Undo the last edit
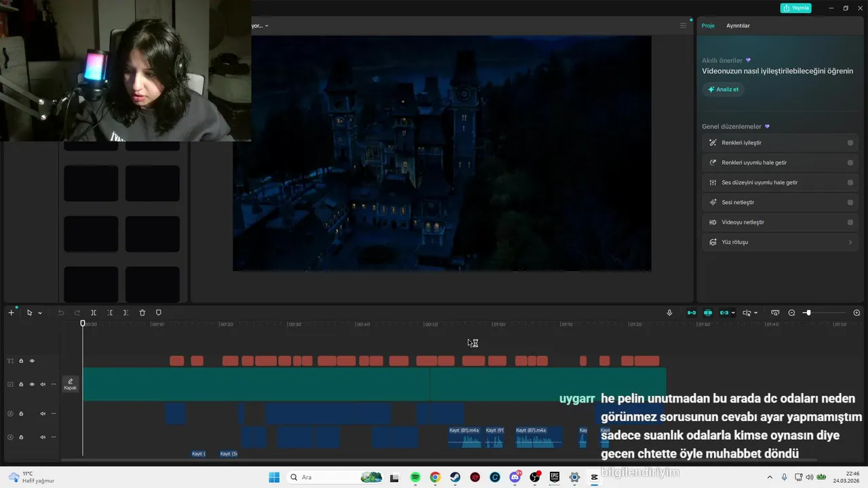Image resolution: width=868 pixels, height=488 pixels. (x=60, y=312)
